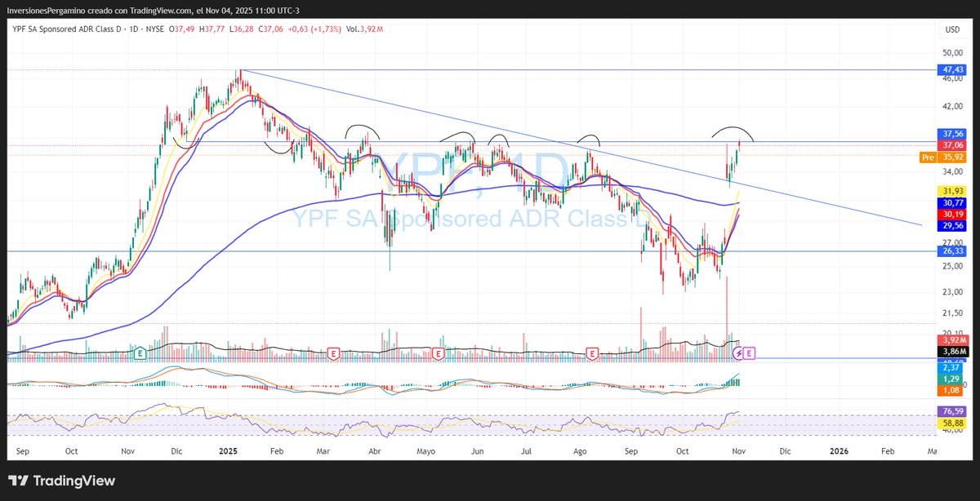Image resolution: width=980 pixels, height=501 pixels.
Task: Click the yellow 31,93 moving average label
Action: pos(952,190)
